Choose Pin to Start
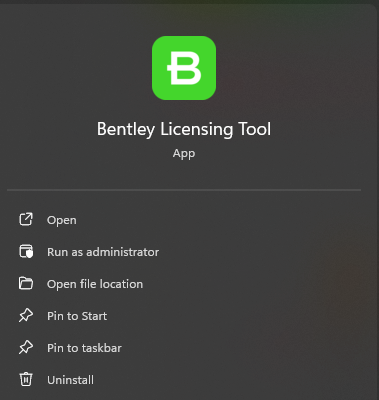379x400 pixels. [x=77, y=316]
